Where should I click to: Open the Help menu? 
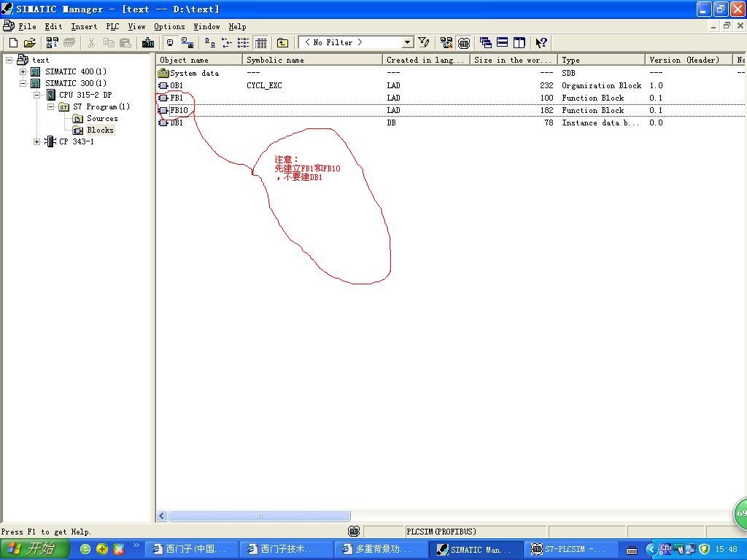click(x=237, y=27)
